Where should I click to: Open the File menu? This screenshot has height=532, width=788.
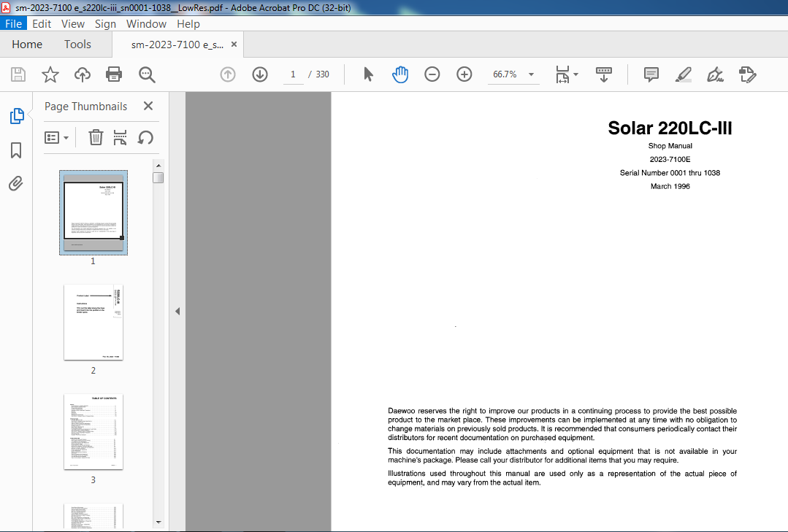14,23
